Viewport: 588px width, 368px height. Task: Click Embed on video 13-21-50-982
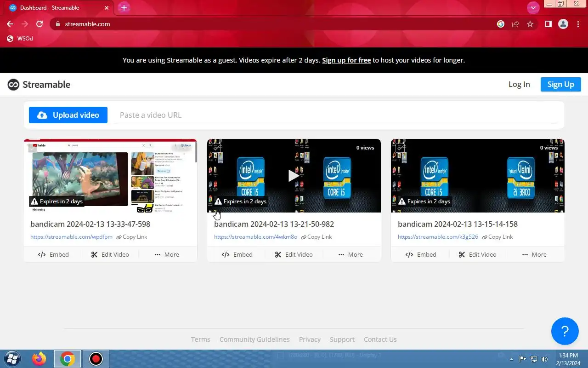(237, 254)
